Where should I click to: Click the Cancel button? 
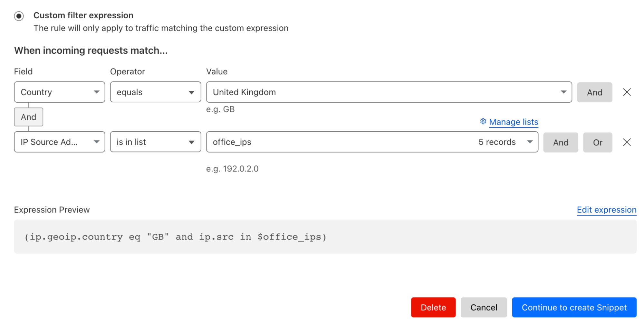click(x=484, y=308)
